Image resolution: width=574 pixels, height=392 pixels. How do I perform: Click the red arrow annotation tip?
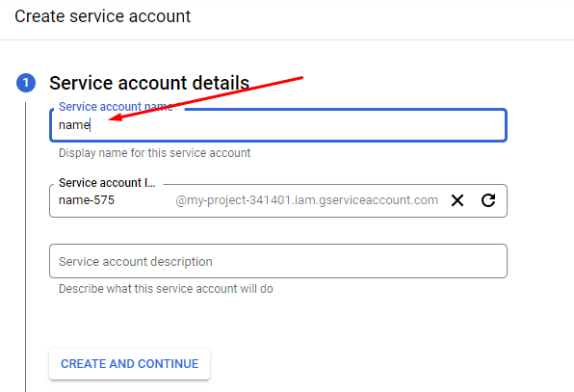click(111, 118)
